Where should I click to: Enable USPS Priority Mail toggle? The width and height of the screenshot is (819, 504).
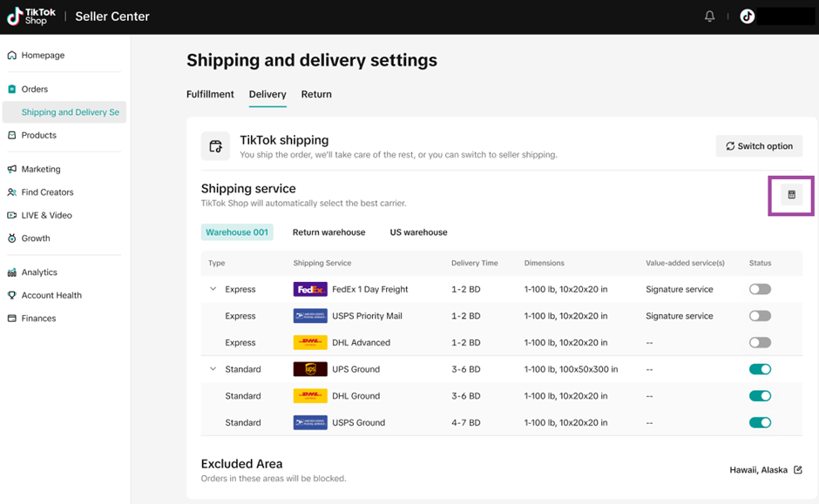pos(760,316)
